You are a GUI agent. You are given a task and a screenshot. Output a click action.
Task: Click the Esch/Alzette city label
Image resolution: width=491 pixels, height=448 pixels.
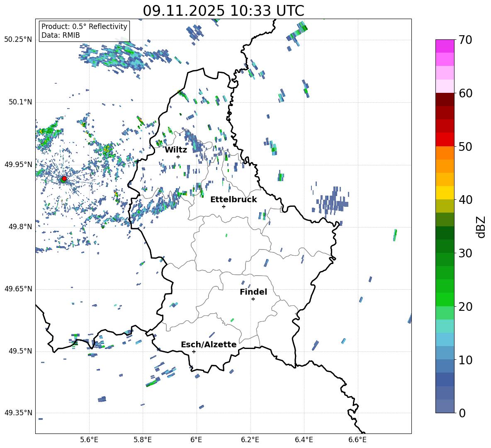tap(209, 344)
